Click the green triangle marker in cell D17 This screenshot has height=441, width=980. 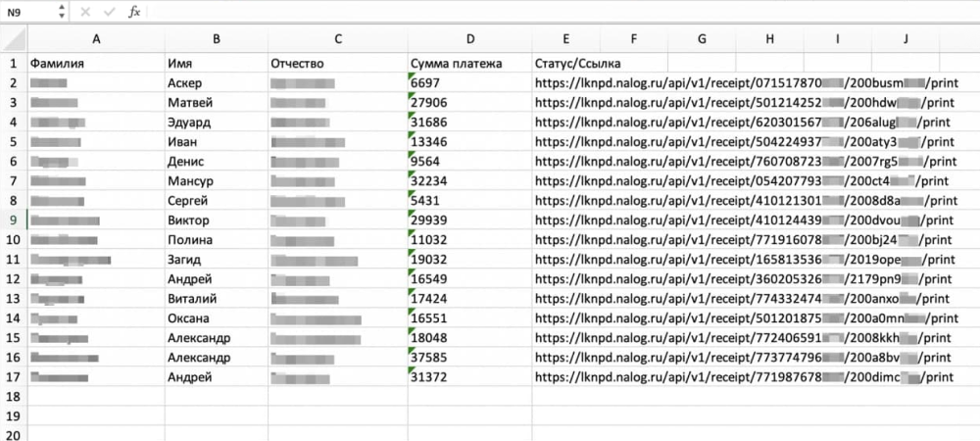pyautogui.click(x=412, y=371)
